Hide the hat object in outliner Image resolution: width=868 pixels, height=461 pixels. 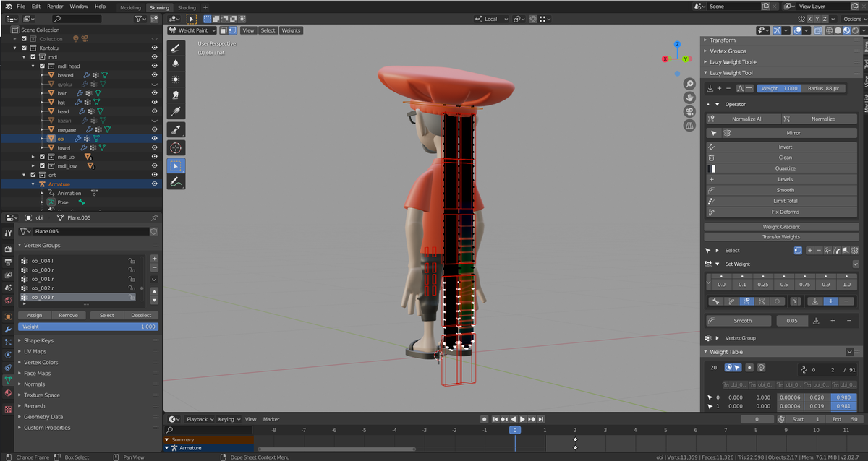154,103
